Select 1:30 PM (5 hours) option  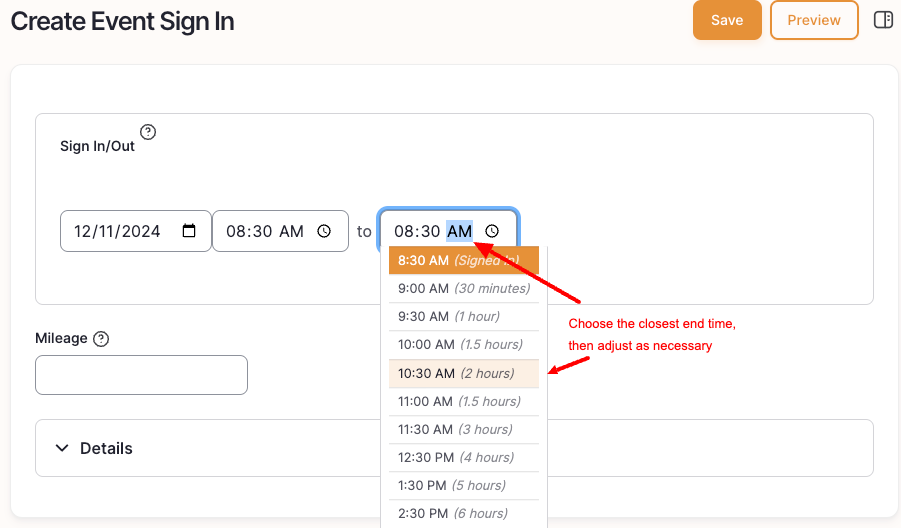click(464, 486)
